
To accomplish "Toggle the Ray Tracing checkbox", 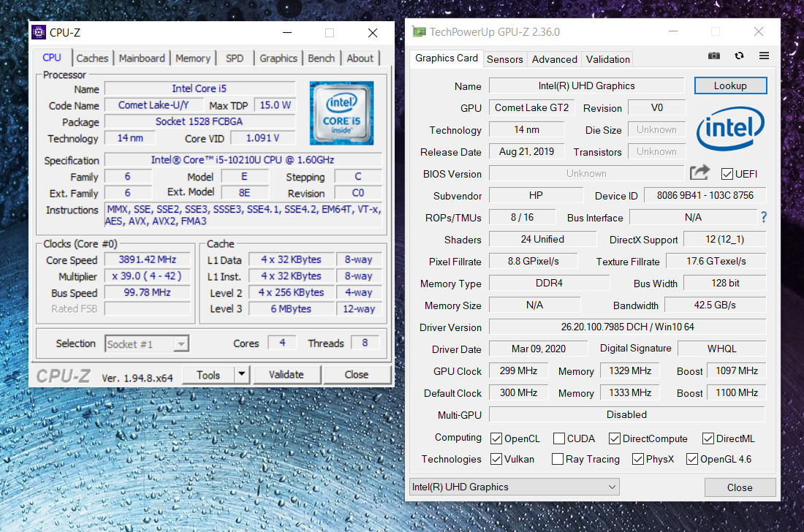I will click(558, 459).
